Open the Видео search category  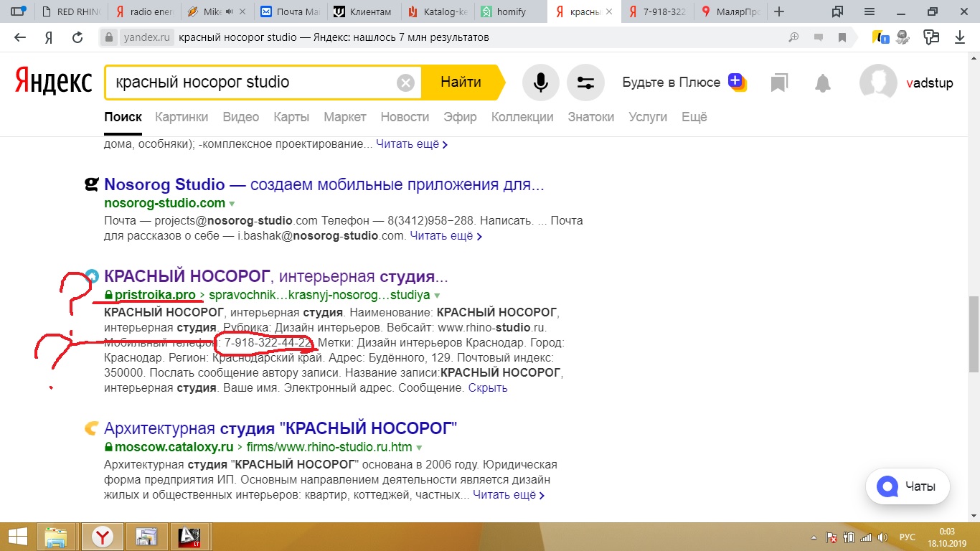pos(241,117)
